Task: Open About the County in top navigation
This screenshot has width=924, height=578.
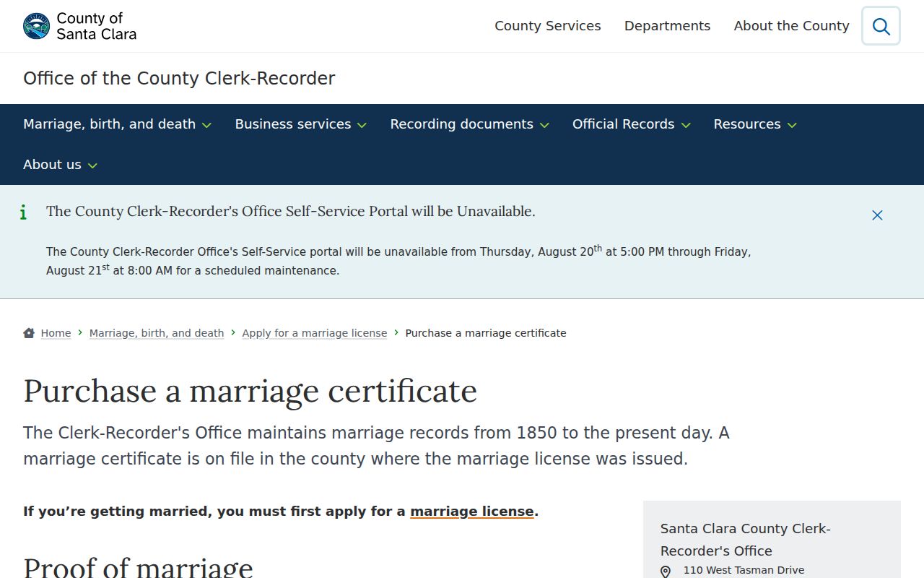Action: pos(791,26)
